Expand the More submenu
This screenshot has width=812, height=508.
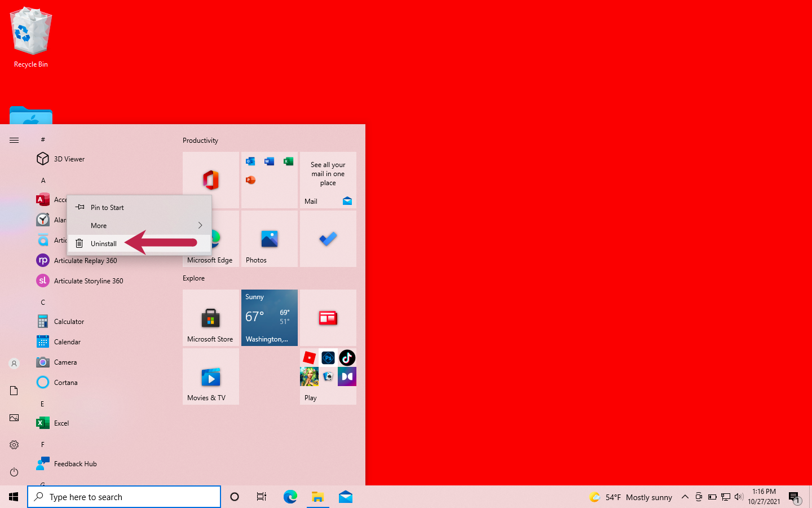139,226
